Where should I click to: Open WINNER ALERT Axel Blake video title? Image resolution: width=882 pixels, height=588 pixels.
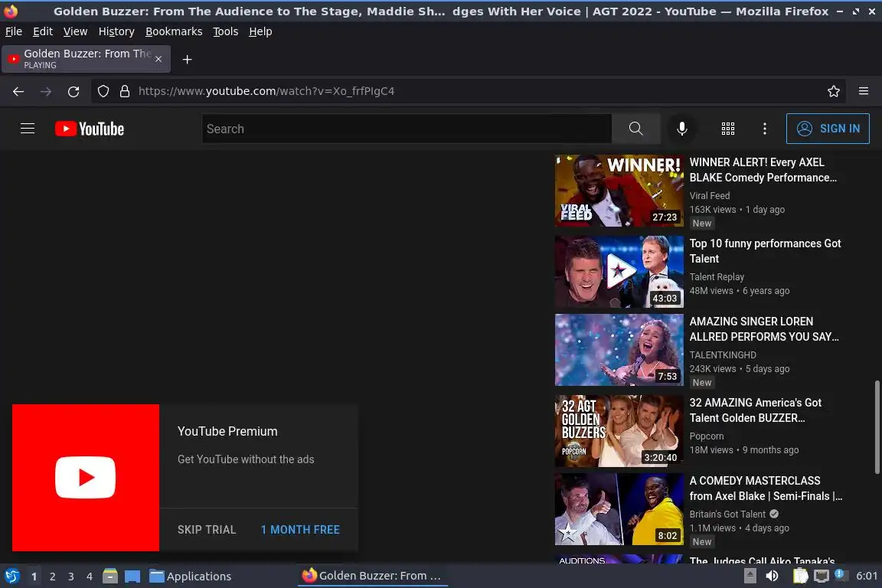pyautogui.click(x=763, y=170)
